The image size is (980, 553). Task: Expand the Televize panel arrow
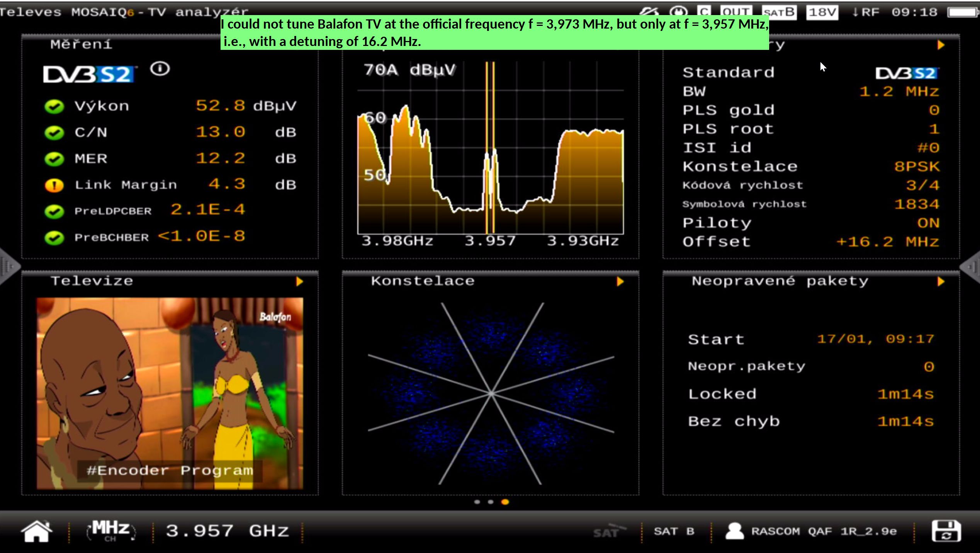pyautogui.click(x=299, y=281)
